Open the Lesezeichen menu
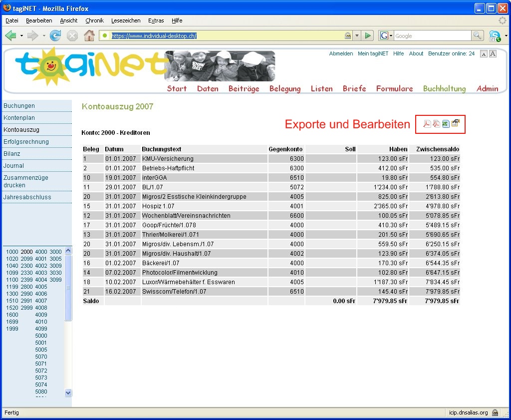Screen dimensions: 511x420 pyautogui.click(x=126, y=20)
